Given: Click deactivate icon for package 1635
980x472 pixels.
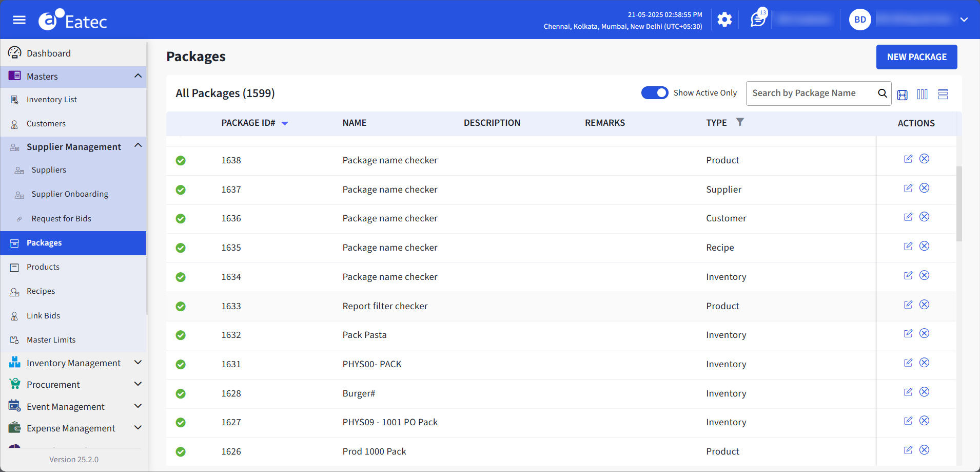Looking at the screenshot, I should tap(924, 246).
